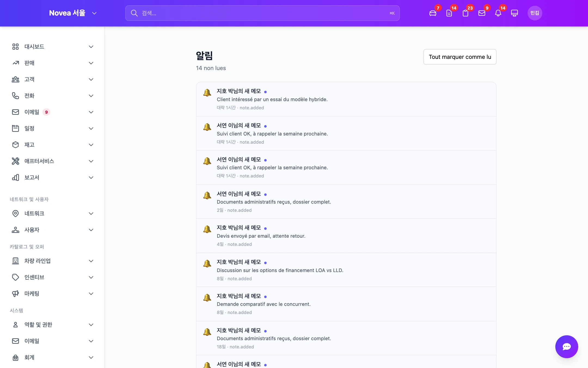Viewport: 588px width, 368px height.
Task: Click the 사용자 person icon
Action: click(16, 230)
